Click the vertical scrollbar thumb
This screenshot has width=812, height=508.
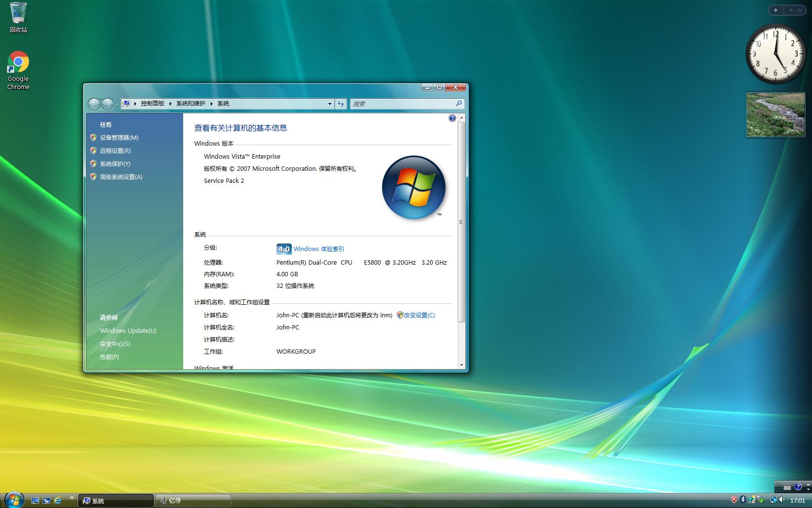(462, 222)
